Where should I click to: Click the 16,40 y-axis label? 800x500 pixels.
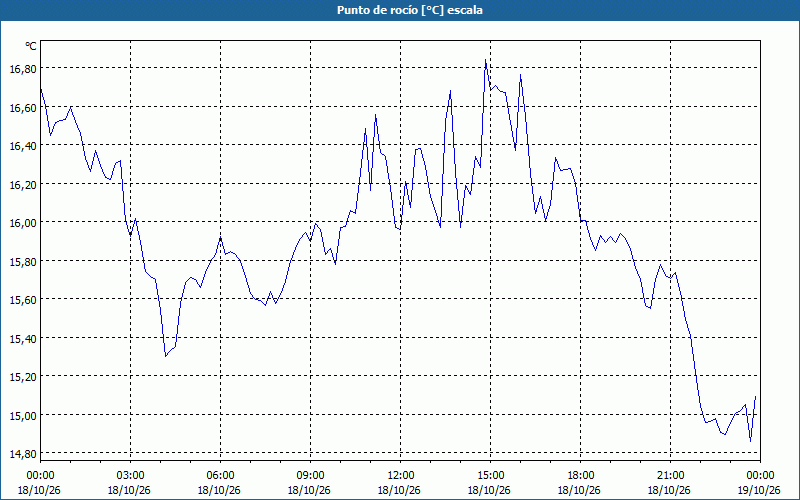tap(23, 146)
